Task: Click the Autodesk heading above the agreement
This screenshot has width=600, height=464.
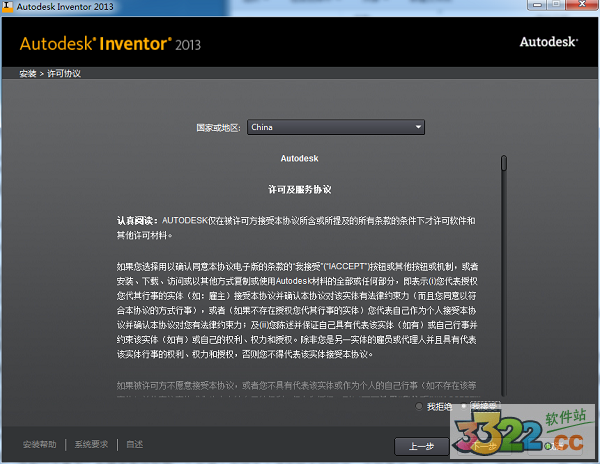Action: 299,158
